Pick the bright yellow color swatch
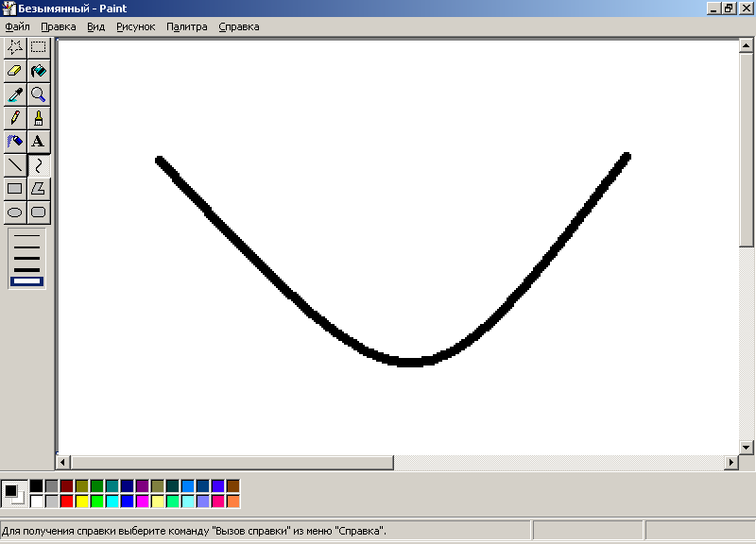Image resolution: width=756 pixels, height=544 pixels. pyautogui.click(x=82, y=501)
